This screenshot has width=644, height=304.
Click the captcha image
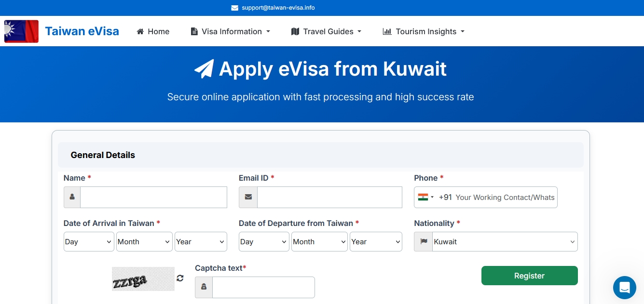pos(143,279)
